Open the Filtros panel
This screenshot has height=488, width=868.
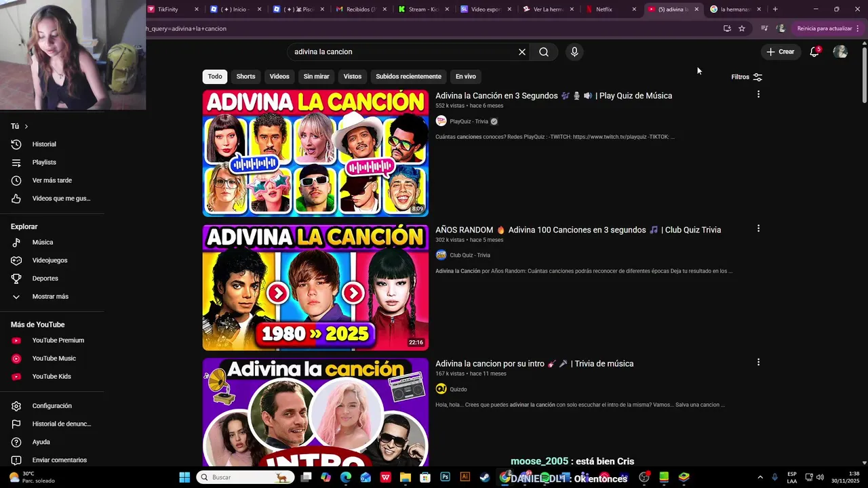pos(747,77)
